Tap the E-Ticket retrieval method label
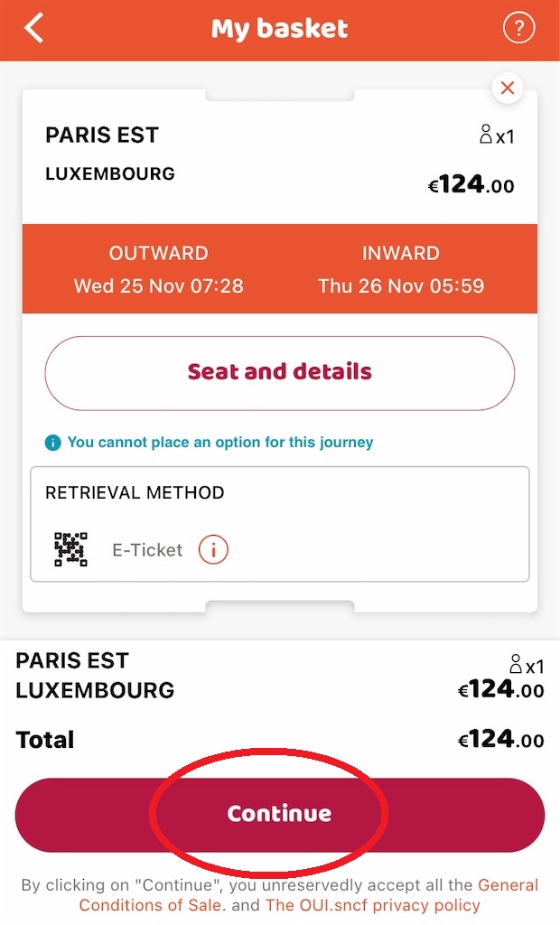560x925 pixels. 147,550
